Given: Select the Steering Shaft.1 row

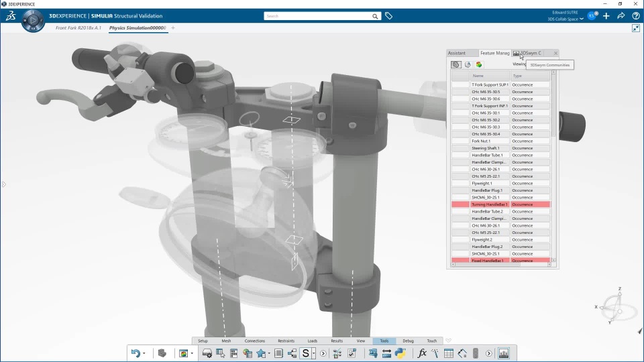Looking at the screenshot, I should pos(500,148).
